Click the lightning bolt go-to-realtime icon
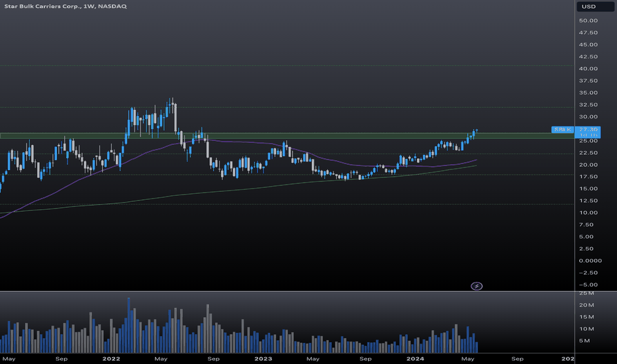 click(x=477, y=286)
